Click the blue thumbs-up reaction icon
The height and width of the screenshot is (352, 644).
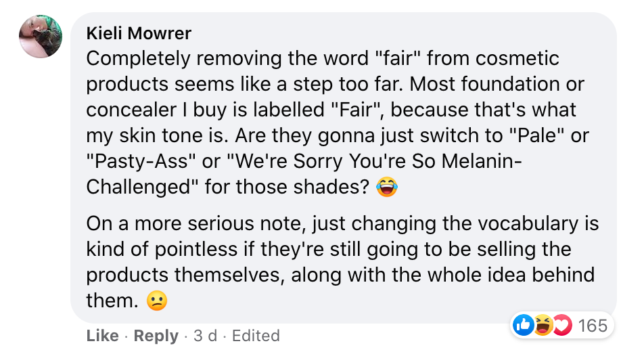coord(523,326)
